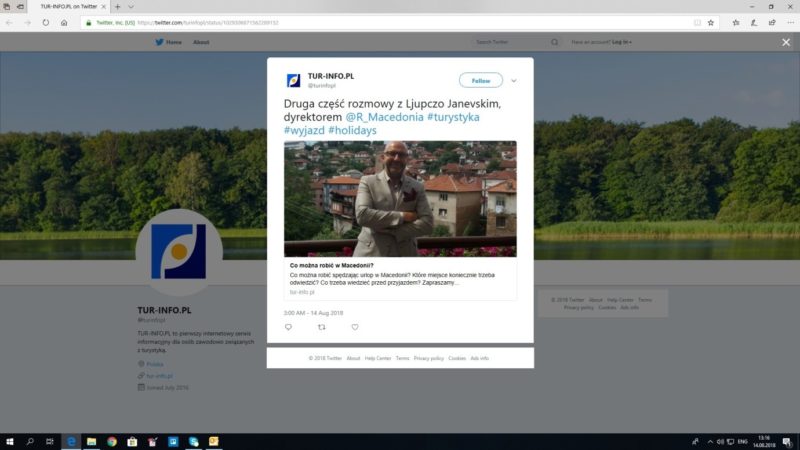Open the #holidays hashtag
The image size is (800, 450).
352,130
